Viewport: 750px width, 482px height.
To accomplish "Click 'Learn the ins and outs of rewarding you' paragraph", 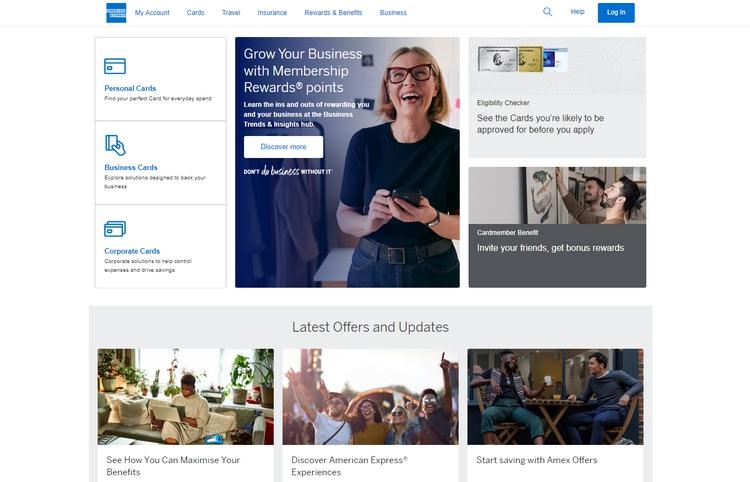I will pyautogui.click(x=306, y=114).
